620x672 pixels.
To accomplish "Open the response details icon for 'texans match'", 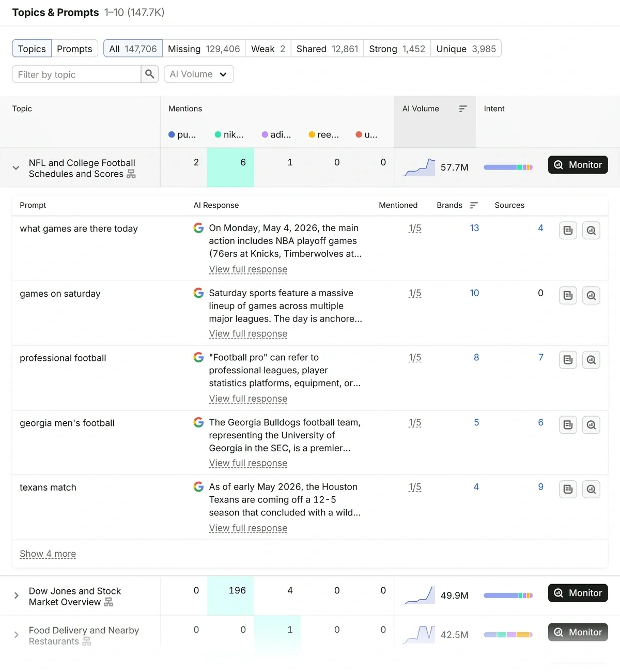I will coord(568,489).
